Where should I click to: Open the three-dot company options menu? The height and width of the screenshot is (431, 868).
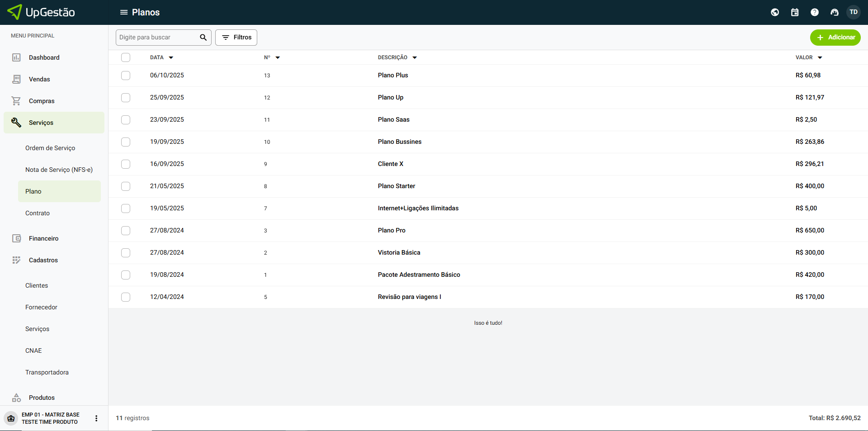coord(96,418)
